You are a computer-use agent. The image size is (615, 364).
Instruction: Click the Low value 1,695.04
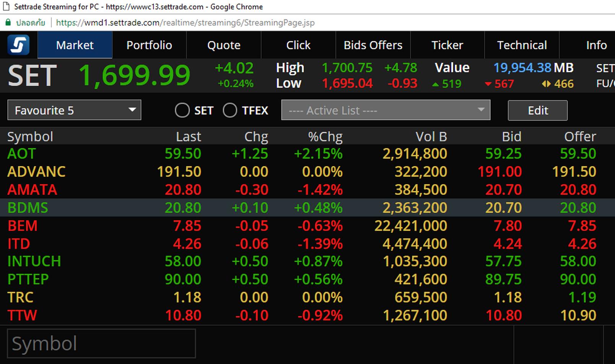click(347, 83)
